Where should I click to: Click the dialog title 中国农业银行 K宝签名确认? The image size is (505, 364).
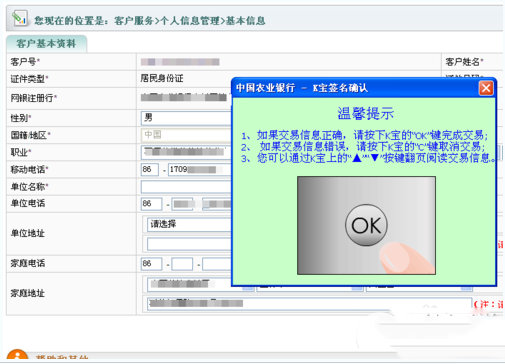tap(302, 88)
